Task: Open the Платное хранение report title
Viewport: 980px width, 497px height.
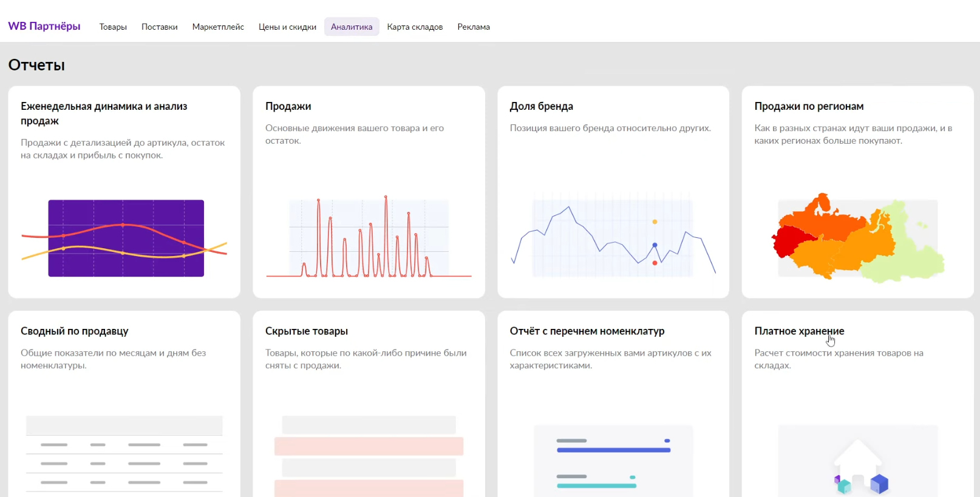Action: [x=799, y=331]
